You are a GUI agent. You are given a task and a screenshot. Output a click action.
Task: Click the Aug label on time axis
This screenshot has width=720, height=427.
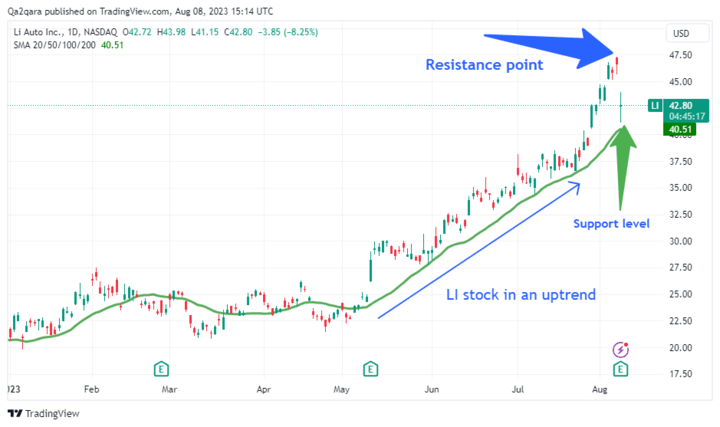coord(600,389)
